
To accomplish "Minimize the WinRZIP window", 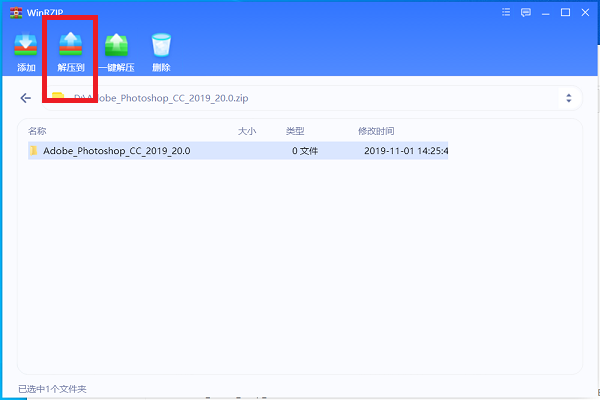I will tap(546, 13).
